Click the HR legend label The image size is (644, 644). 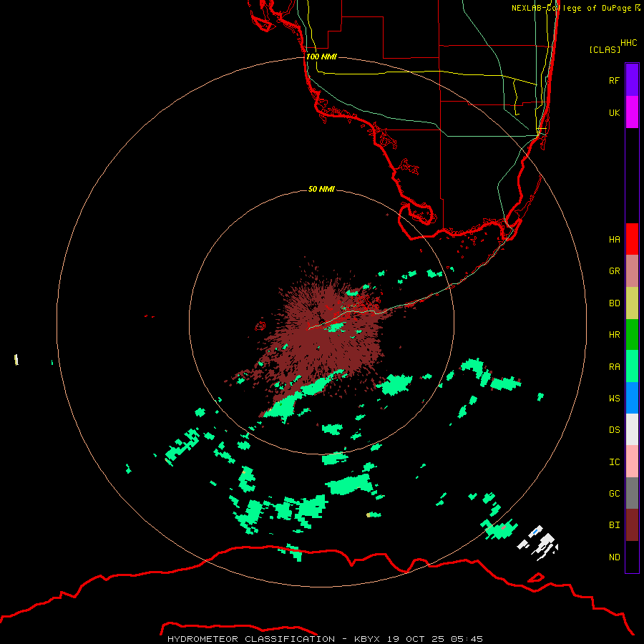(614, 335)
